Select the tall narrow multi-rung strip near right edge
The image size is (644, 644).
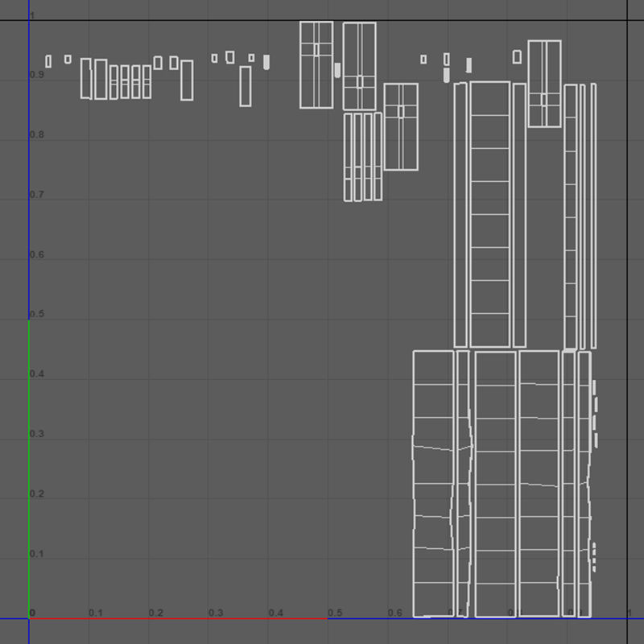coord(571,217)
